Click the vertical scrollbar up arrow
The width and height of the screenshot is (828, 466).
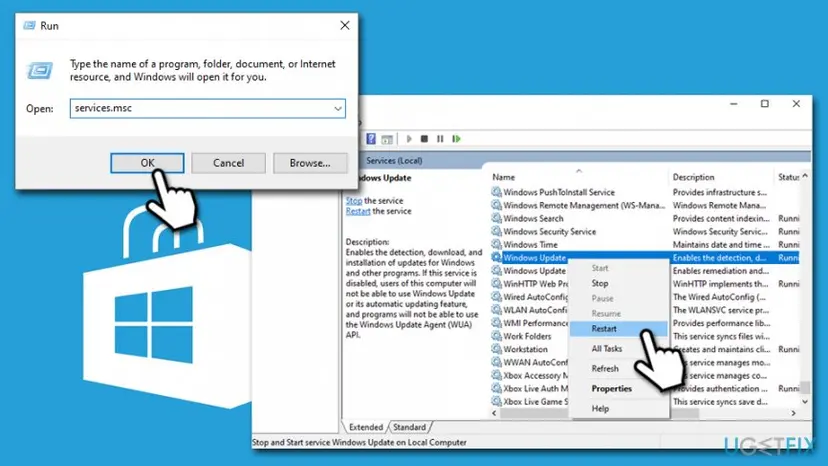[x=805, y=176]
